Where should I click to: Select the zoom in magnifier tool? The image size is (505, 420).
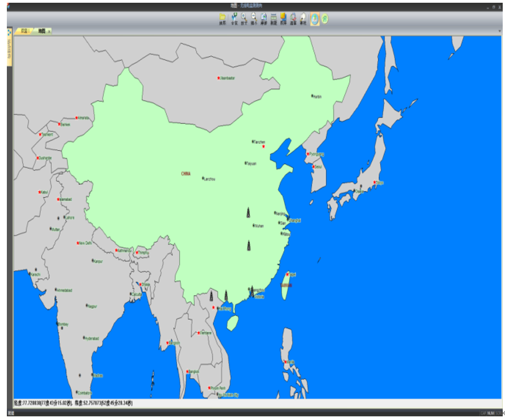[244, 18]
